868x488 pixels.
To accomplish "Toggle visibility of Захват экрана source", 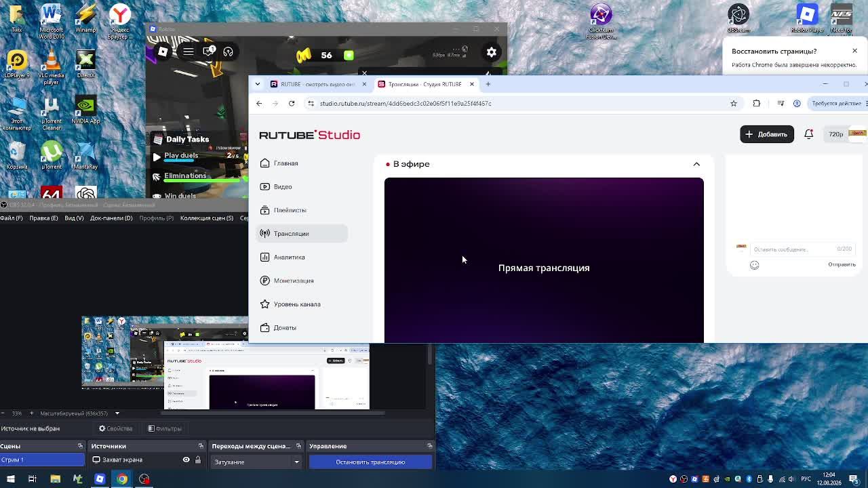I will click(x=186, y=460).
